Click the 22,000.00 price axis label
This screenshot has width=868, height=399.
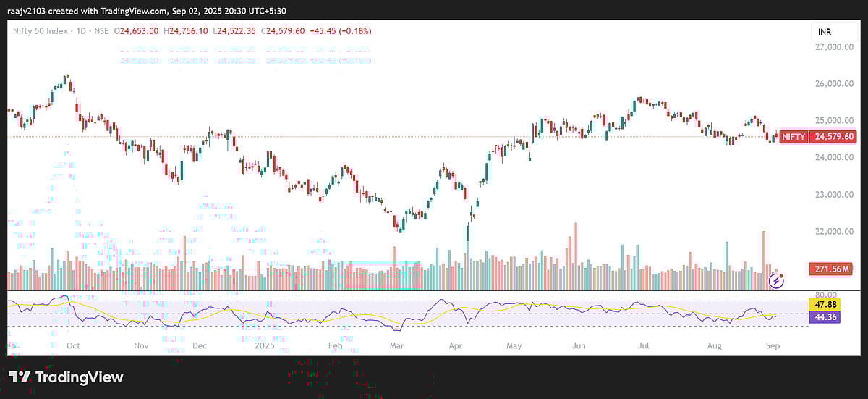(835, 231)
